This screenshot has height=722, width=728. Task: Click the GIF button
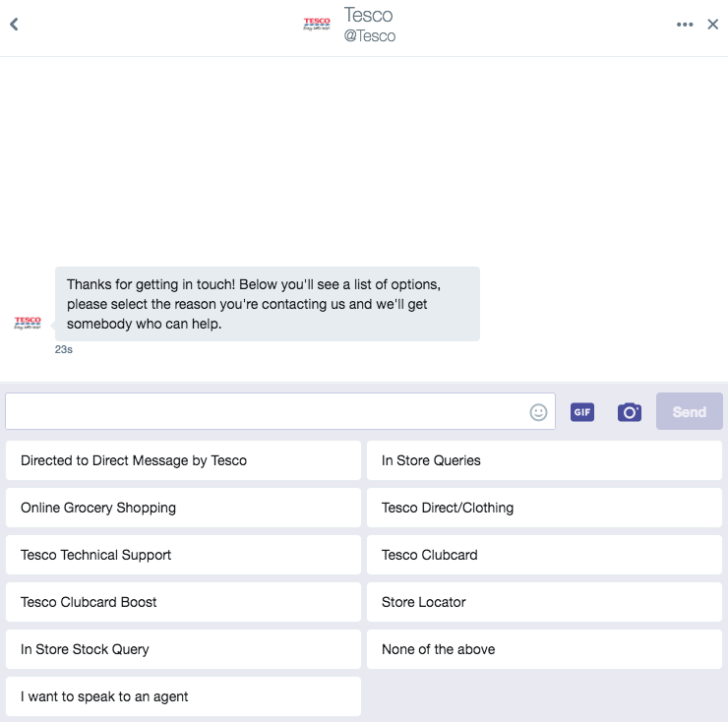click(582, 412)
